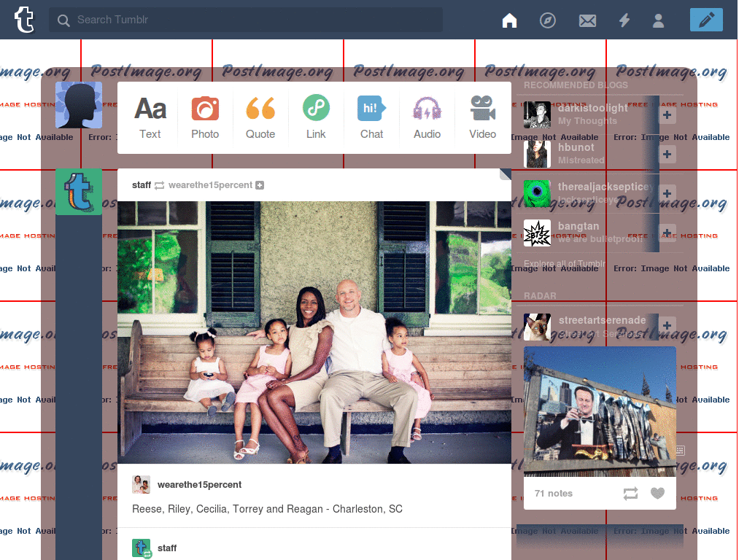Screen dimensions: 747x560
Task: Open the radar street art photo
Action: tap(600, 411)
